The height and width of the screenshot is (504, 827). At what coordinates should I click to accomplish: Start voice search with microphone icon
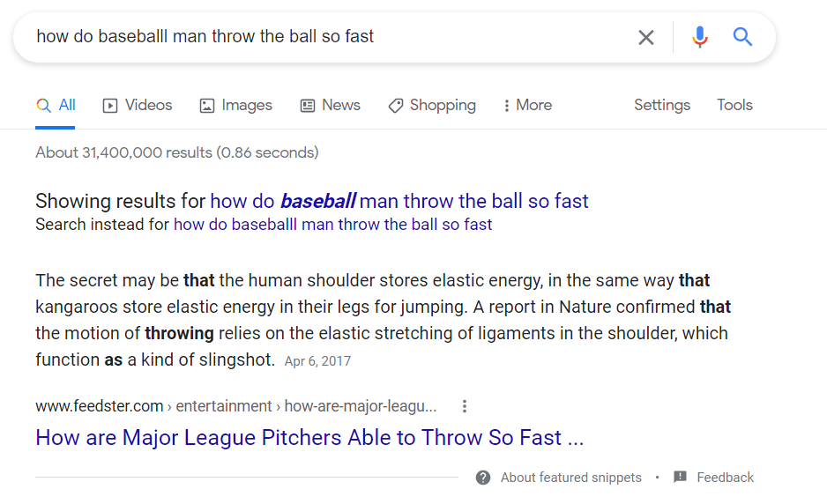pyautogui.click(x=700, y=37)
